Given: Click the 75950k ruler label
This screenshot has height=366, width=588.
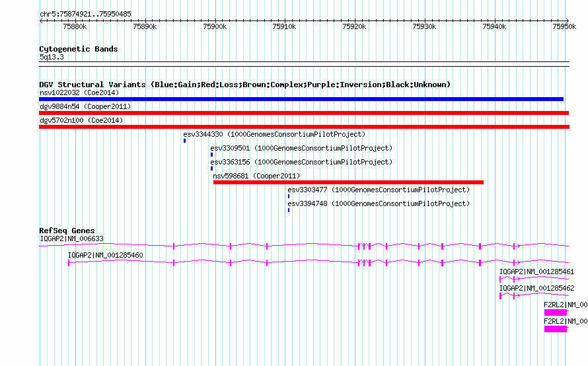Looking at the screenshot, I should pyautogui.click(x=564, y=26).
